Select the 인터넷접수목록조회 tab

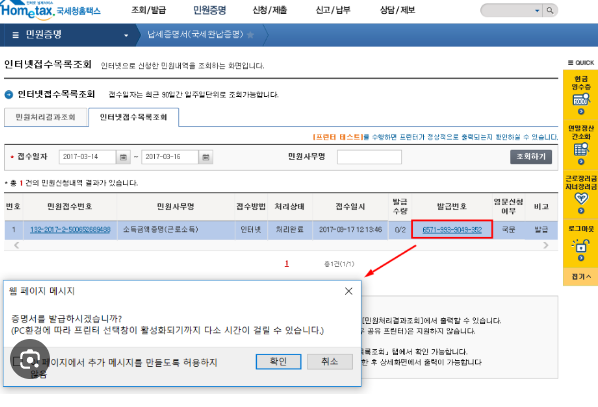click(x=133, y=117)
